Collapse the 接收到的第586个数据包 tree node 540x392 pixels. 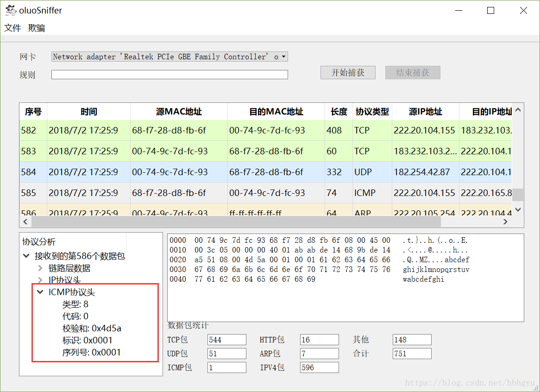pyautogui.click(x=26, y=256)
